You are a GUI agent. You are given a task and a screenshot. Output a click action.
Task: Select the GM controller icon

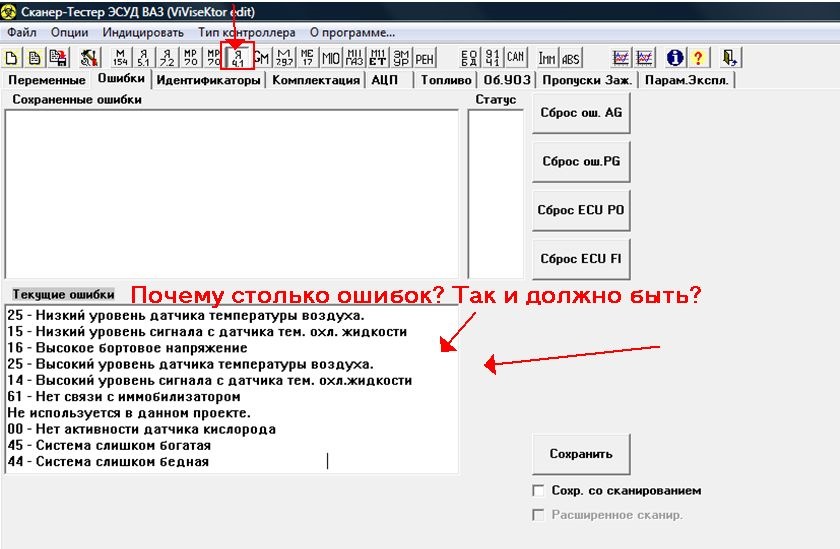pos(261,57)
